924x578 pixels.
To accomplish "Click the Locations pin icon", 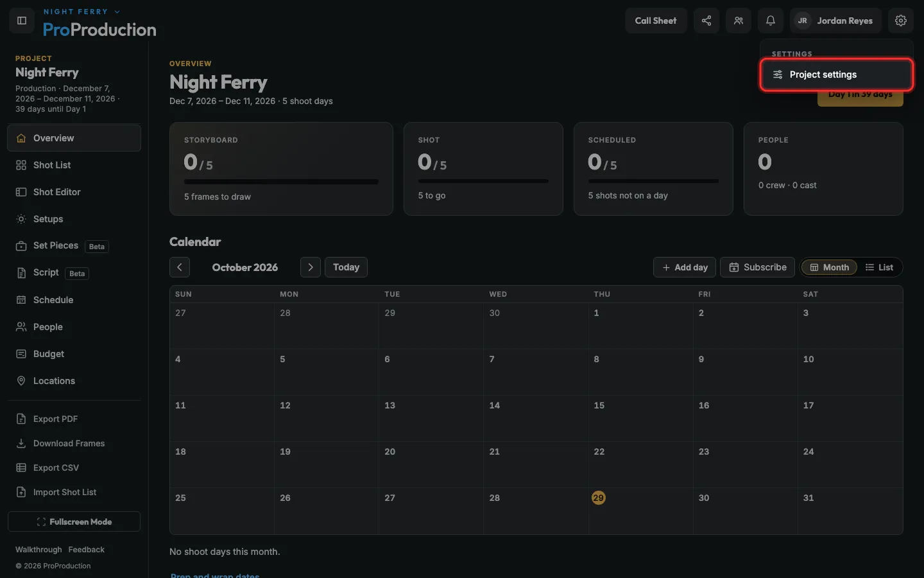I will [21, 381].
